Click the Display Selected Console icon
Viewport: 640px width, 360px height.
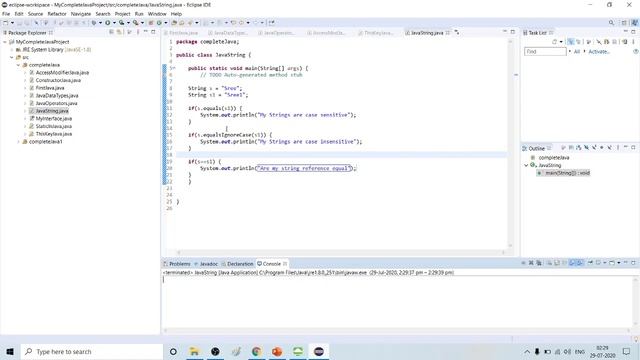point(598,263)
